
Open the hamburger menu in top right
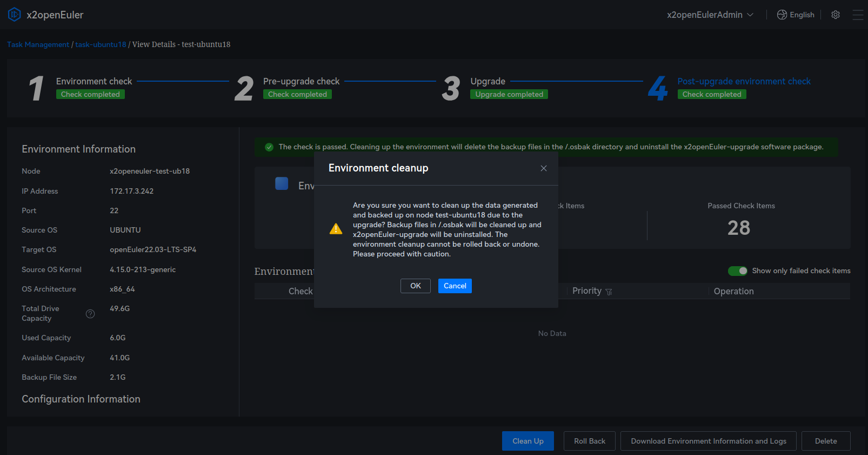[858, 15]
